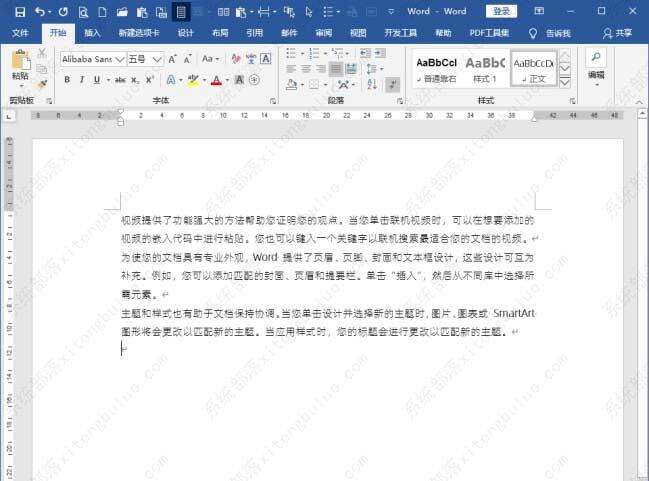Undo the last action
The width and height of the screenshot is (649, 481).
pos(40,12)
